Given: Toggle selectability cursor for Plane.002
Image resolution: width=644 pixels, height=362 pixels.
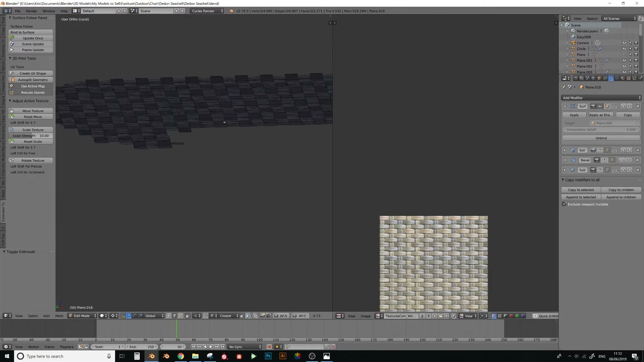Looking at the screenshot, I should (630, 66).
